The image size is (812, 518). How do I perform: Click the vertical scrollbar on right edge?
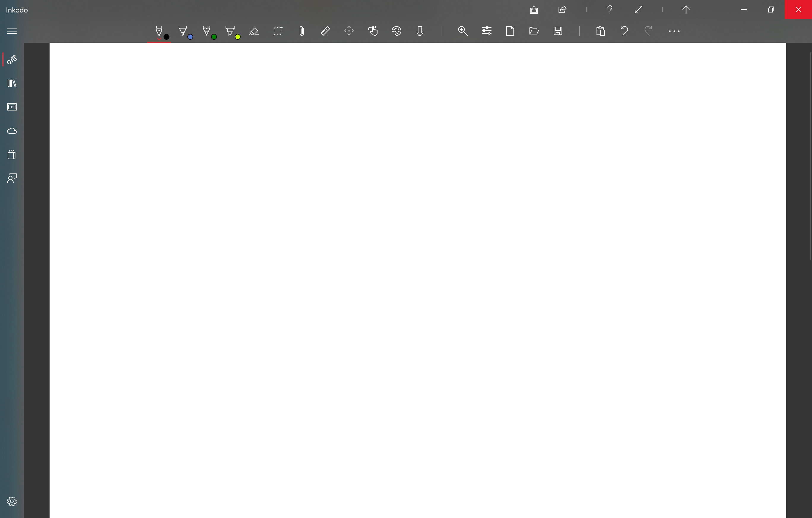(810, 156)
